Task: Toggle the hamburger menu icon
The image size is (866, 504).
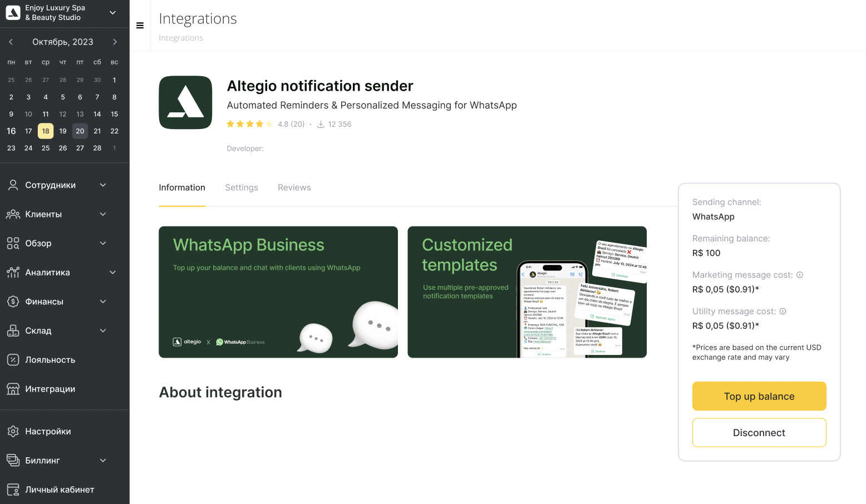Action: point(140,26)
